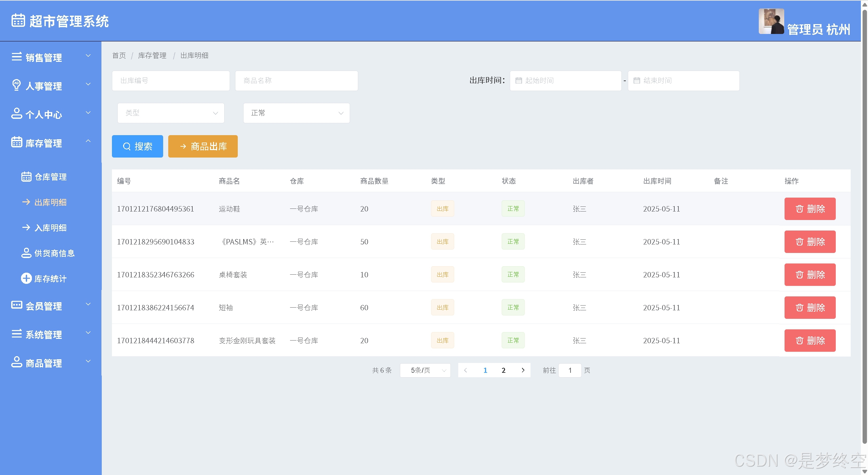Click the calendar logo icon beside 超市管理系统
The image size is (868, 475).
tap(18, 20)
